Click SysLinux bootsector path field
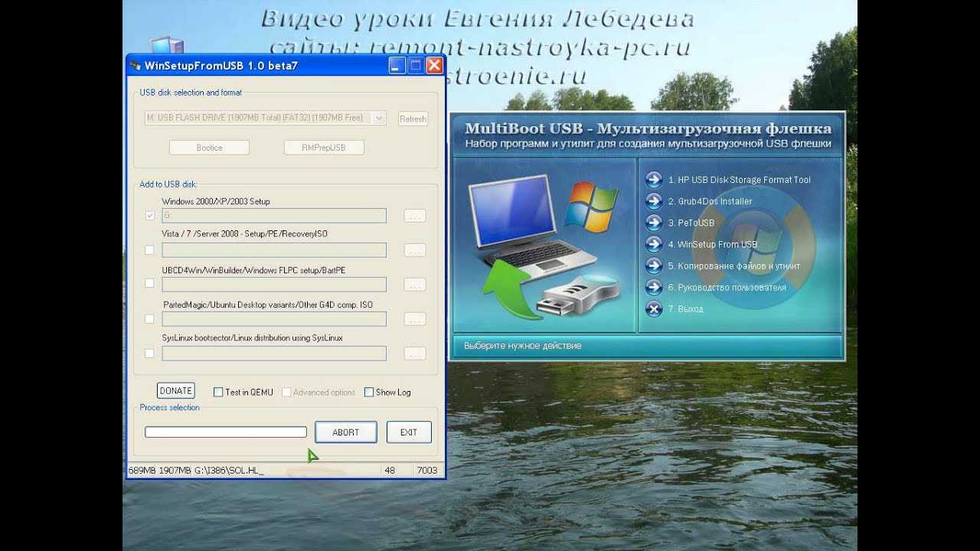 tap(274, 354)
